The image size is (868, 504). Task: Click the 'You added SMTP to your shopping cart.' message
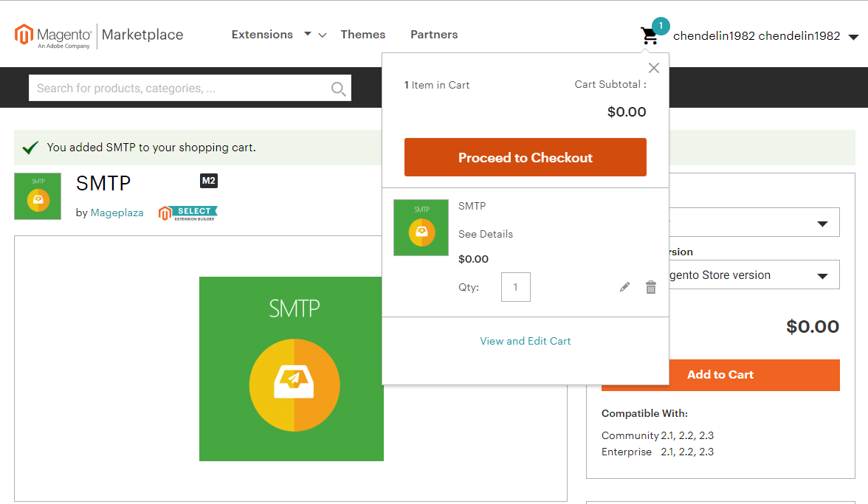(x=151, y=148)
